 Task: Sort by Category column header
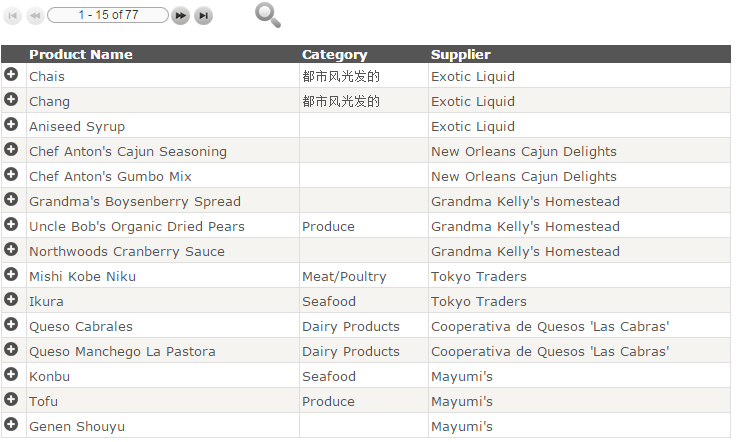point(335,55)
